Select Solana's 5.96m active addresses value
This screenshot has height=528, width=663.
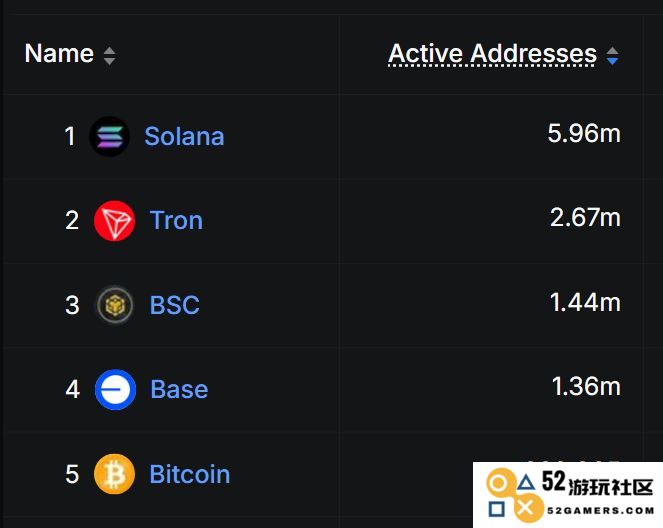pos(584,134)
